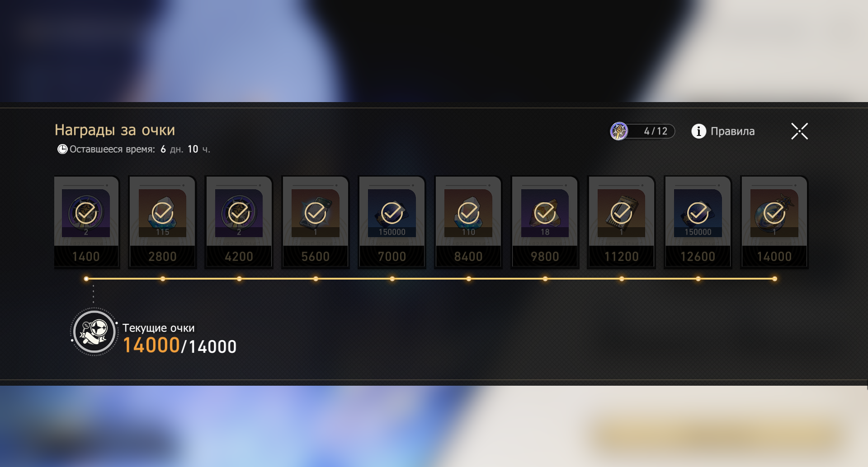Click the info icon beside Правила

[x=698, y=131]
